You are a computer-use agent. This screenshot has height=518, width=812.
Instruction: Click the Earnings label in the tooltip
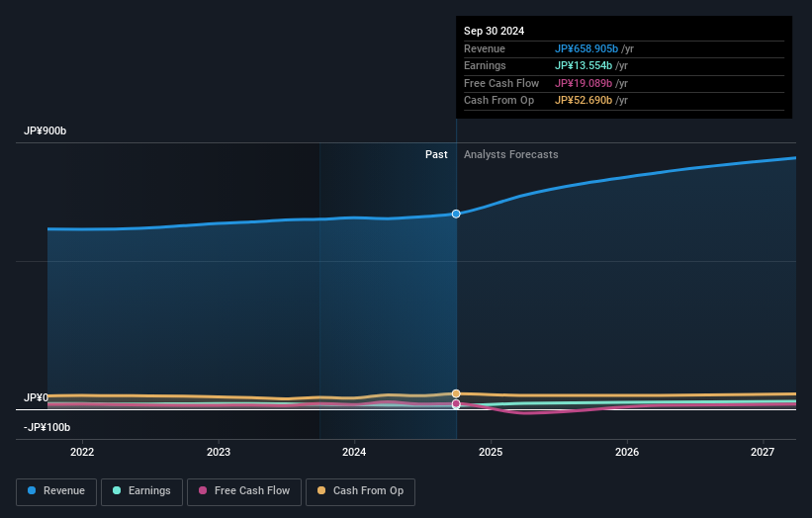pyautogui.click(x=485, y=65)
